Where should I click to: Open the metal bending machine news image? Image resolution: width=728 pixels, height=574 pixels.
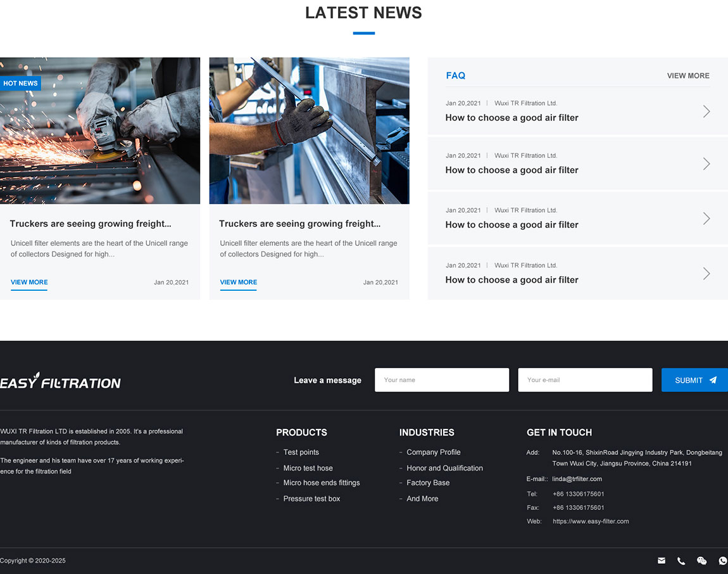(x=309, y=131)
